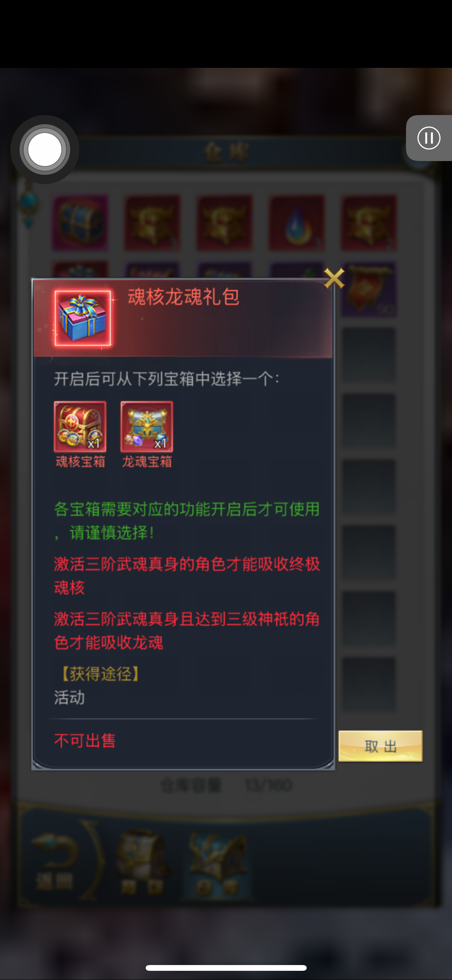Image resolution: width=452 pixels, height=980 pixels.
Task: Select the 魂核宝箱 red chest icon
Action: click(x=80, y=427)
